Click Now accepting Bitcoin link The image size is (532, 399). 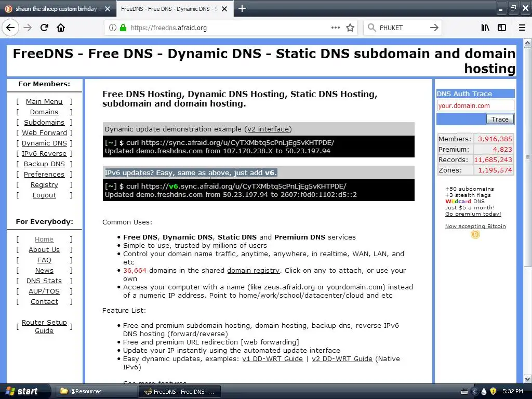tap(475, 227)
